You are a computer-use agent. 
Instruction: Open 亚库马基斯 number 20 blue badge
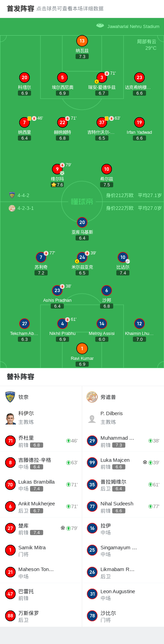pos(82,222)
